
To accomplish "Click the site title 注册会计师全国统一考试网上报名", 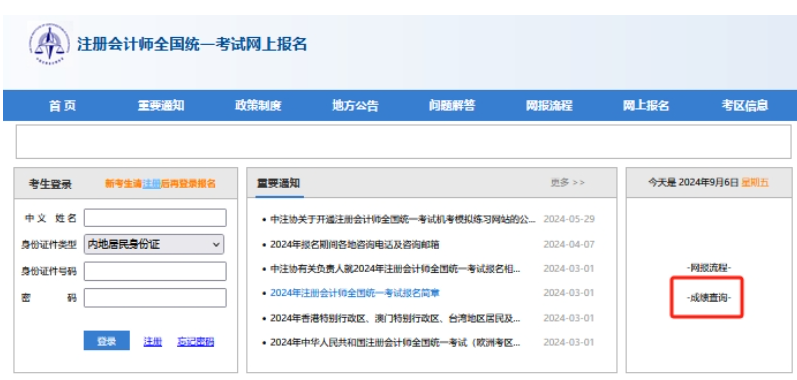I will [192, 44].
